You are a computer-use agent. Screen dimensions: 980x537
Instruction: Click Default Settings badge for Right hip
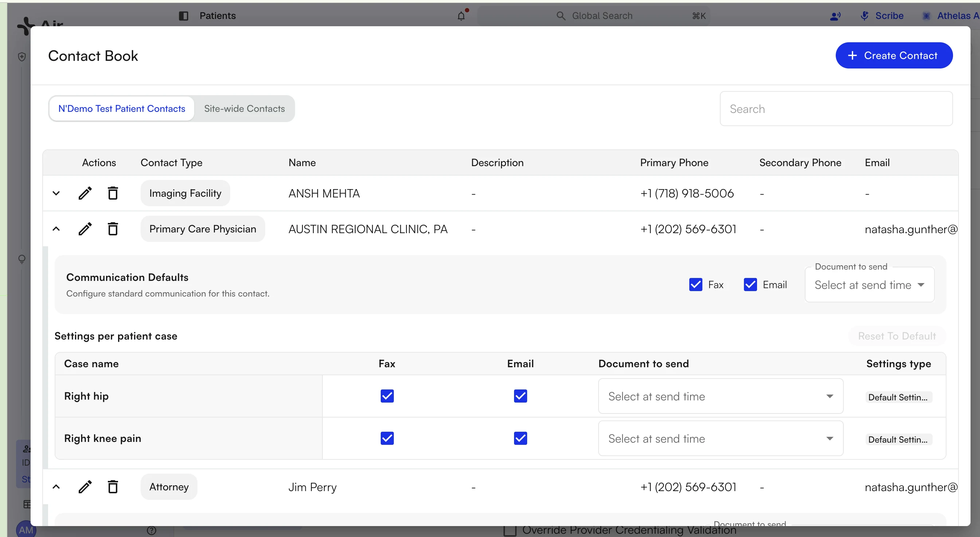pyautogui.click(x=898, y=397)
